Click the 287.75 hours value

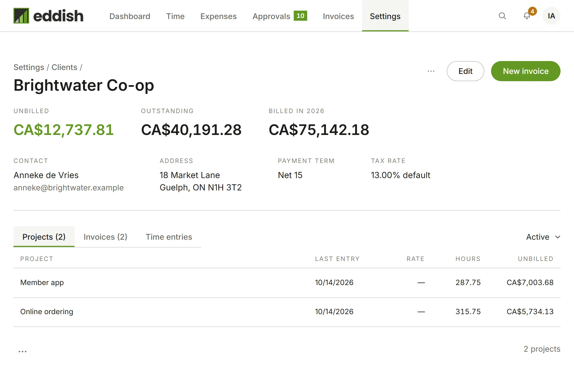[468, 283]
